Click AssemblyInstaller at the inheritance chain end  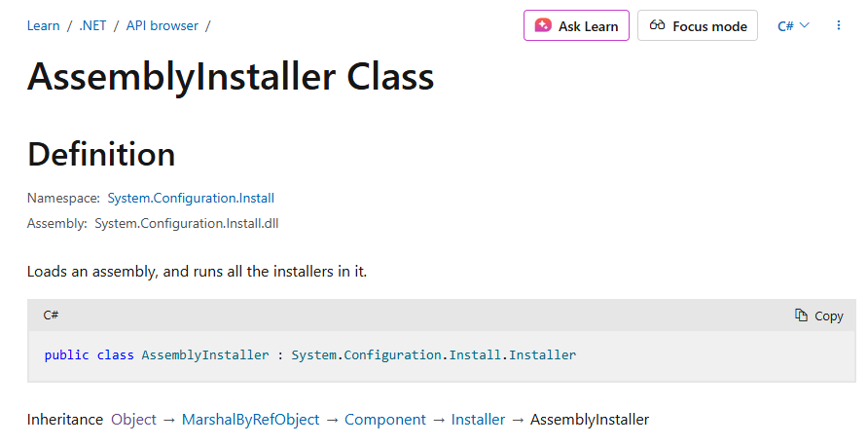pos(589,420)
